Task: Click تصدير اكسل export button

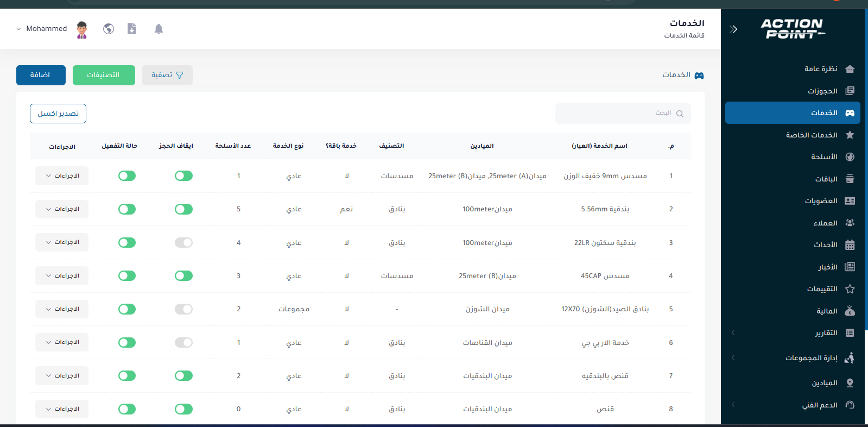Action: click(x=58, y=114)
